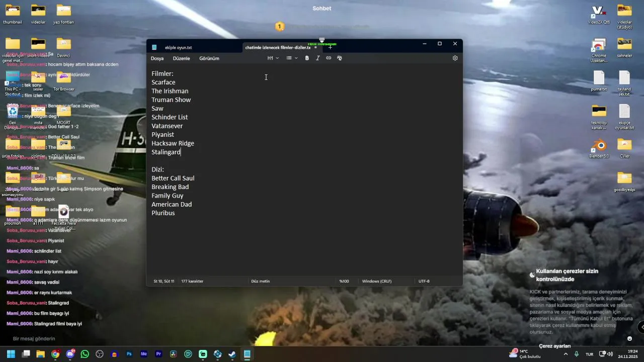Viewport: 644px width, 362px height.
Task: Open the puma.txt desktop file
Action: pos(599,82)
